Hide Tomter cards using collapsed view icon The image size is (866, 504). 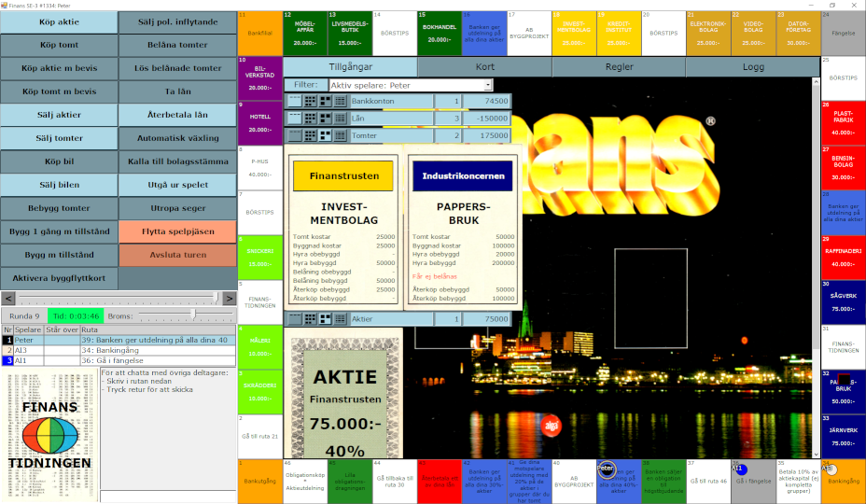[295, 135]
